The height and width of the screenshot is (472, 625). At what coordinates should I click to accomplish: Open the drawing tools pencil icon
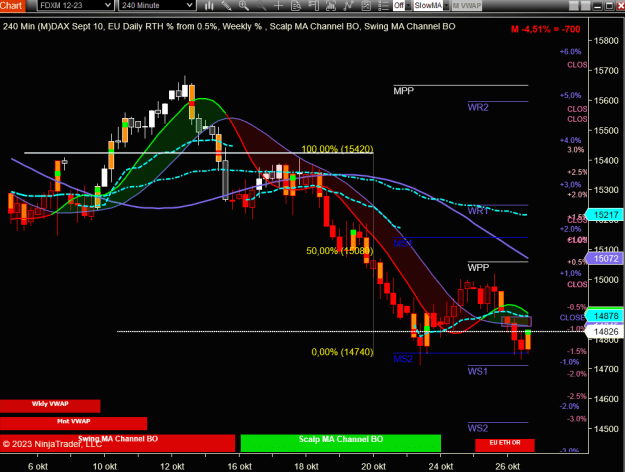[226, 6]
